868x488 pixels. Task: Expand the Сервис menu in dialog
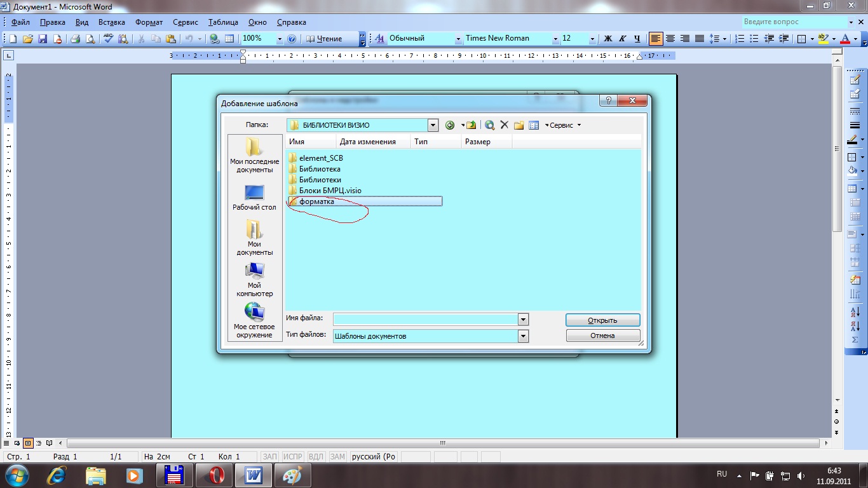coord(562,125)
